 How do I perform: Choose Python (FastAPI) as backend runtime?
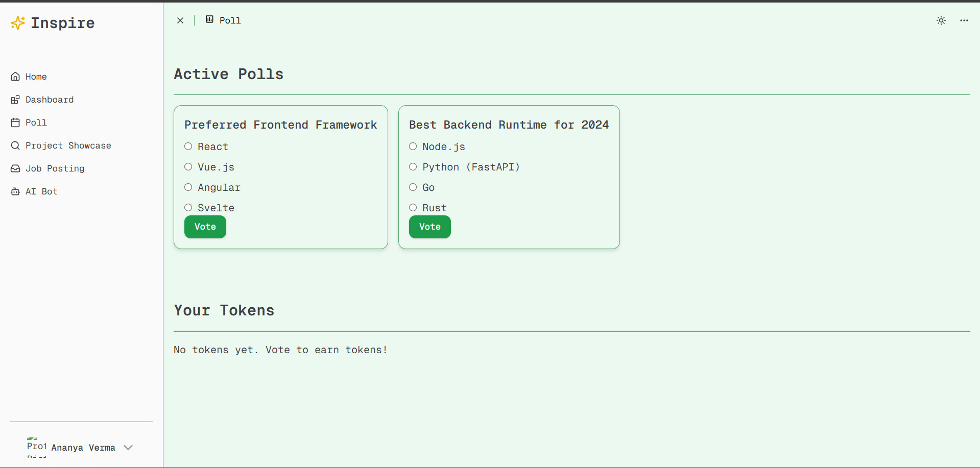(x=413, y=166)
